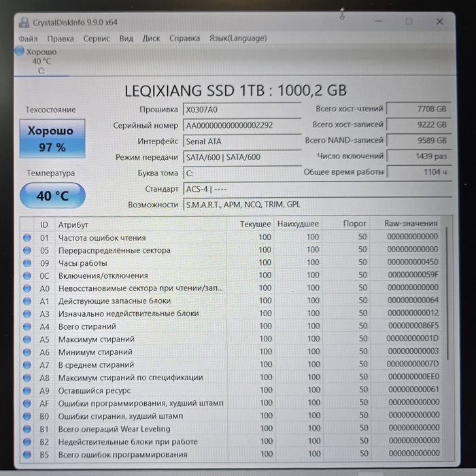The width and height of the screenshot is (476, 476).
Task: Click the Прошивка field X0307A0
Action: click(x=242, y=109)
